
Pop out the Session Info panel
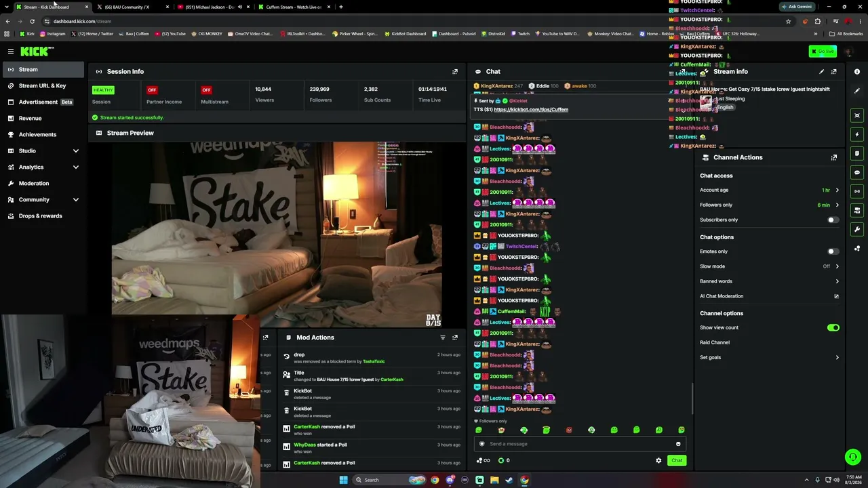[x=455, y=71]
